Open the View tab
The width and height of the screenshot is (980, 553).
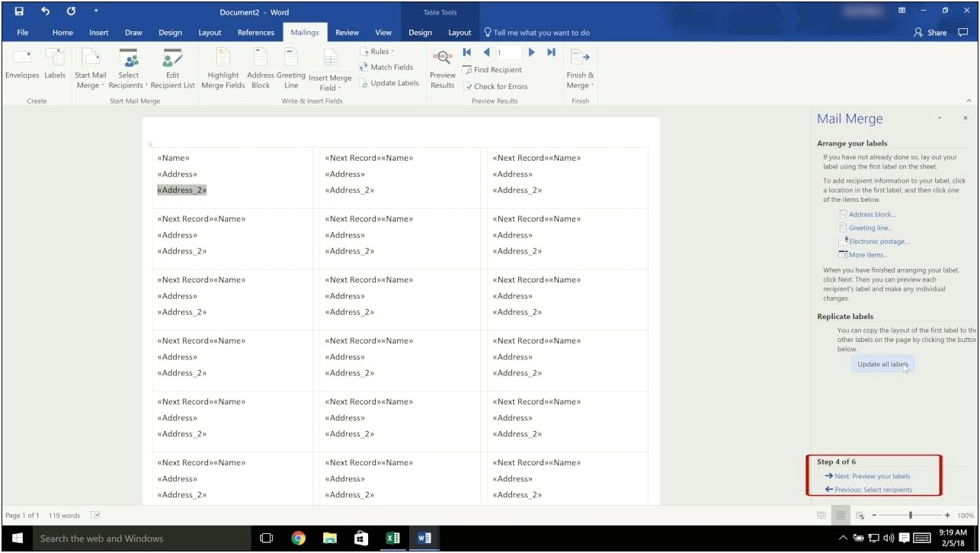point(383,33)
